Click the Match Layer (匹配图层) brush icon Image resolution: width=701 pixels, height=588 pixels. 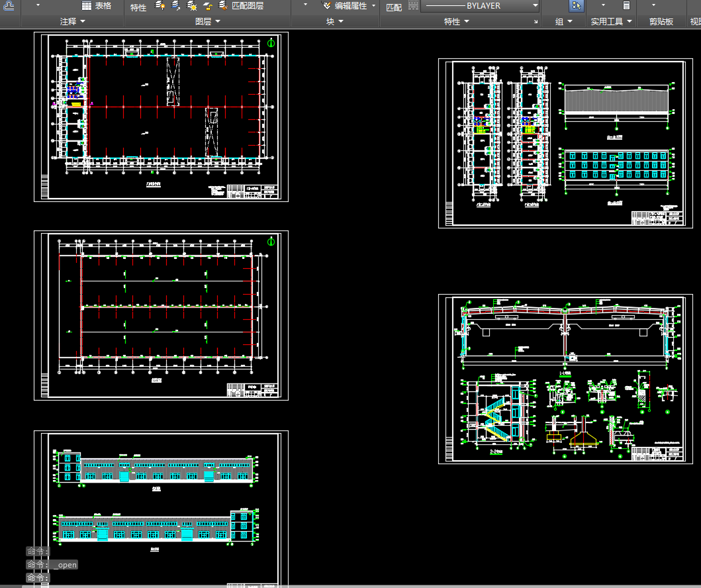[x=222, y=6]
